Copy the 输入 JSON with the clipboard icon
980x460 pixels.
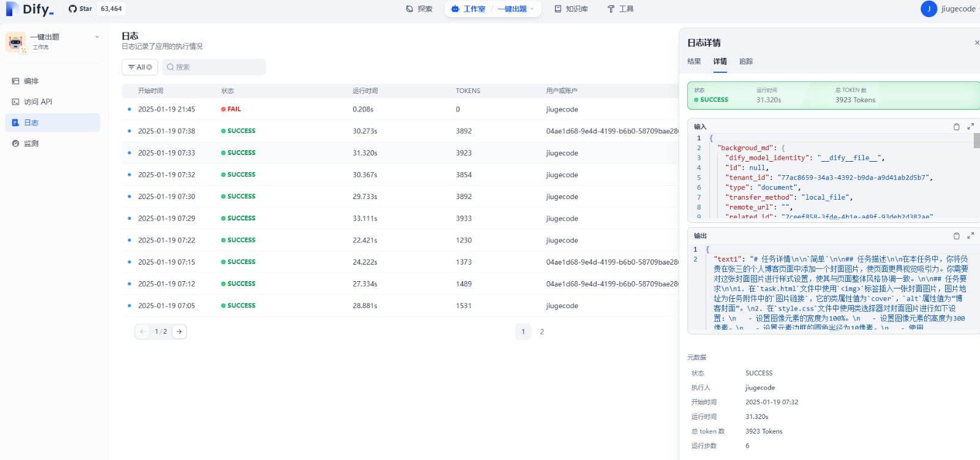coord(956,127)
